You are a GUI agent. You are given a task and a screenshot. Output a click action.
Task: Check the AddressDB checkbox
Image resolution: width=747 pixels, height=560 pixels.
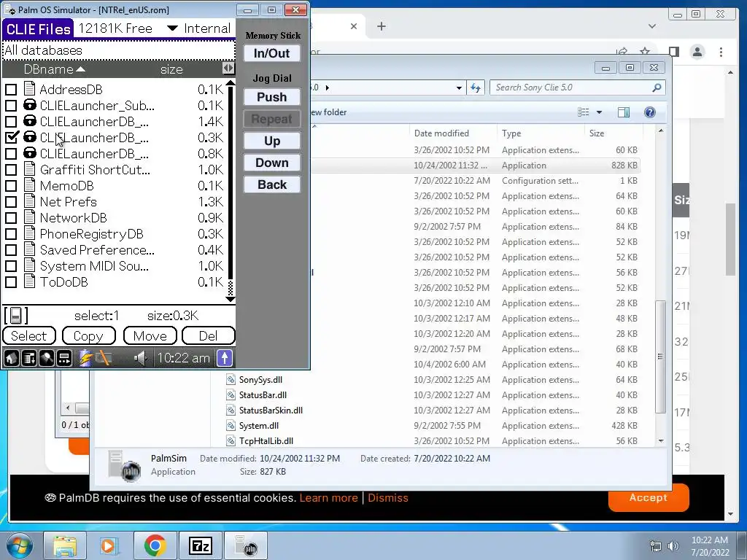(11, 89)
